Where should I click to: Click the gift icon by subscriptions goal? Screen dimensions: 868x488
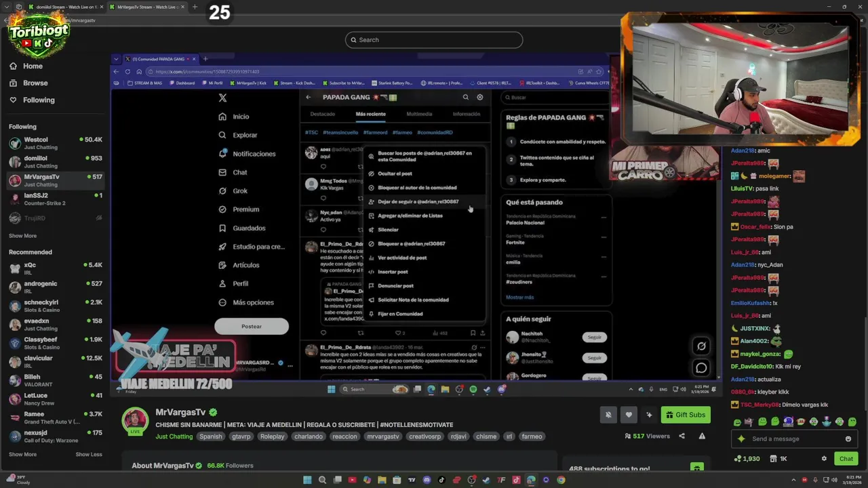[x=696, y=468]
